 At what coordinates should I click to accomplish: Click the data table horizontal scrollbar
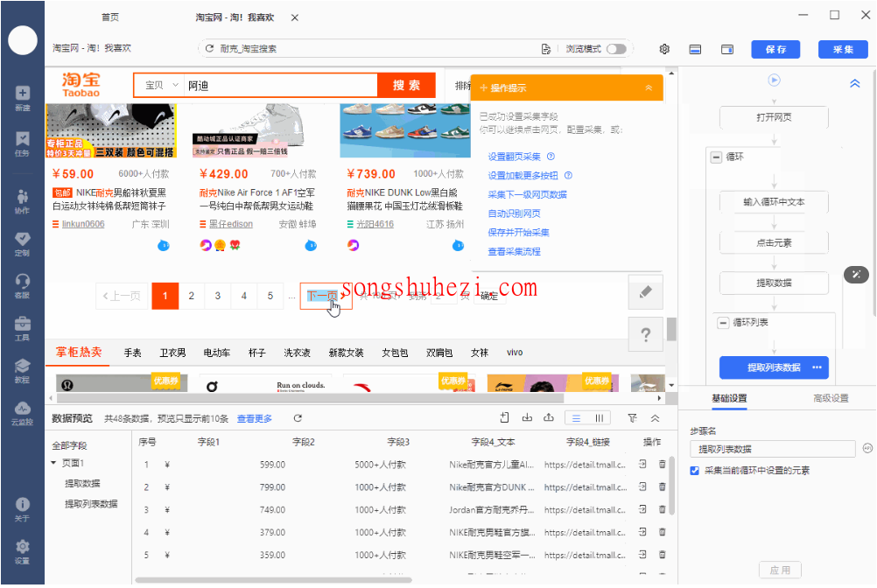click(273, 580)
